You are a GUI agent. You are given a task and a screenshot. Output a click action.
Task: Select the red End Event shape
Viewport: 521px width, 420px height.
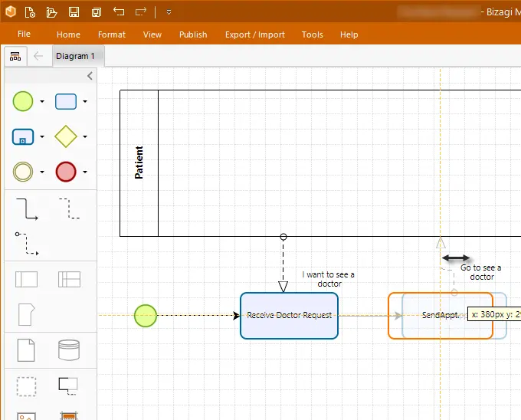(x=66, y=172)
